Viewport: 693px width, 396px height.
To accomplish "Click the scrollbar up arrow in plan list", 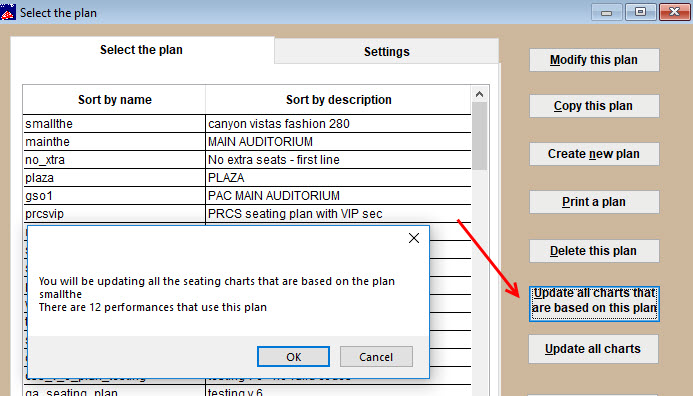I will 480,94.
